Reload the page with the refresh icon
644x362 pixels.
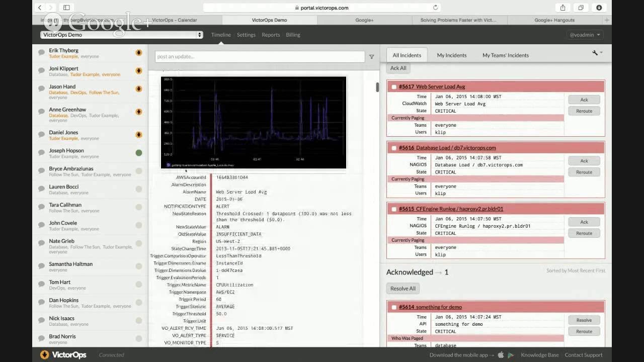(436, 8)
